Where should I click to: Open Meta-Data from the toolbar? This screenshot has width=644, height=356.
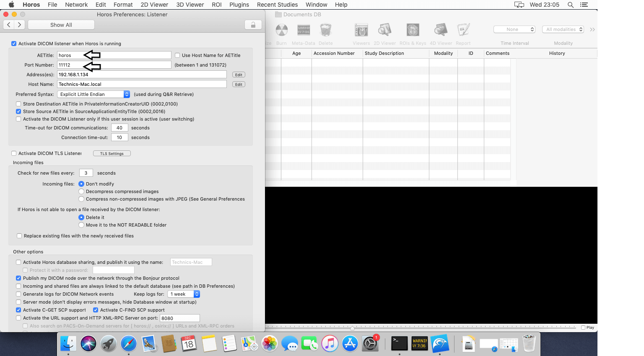coord(304,30)
